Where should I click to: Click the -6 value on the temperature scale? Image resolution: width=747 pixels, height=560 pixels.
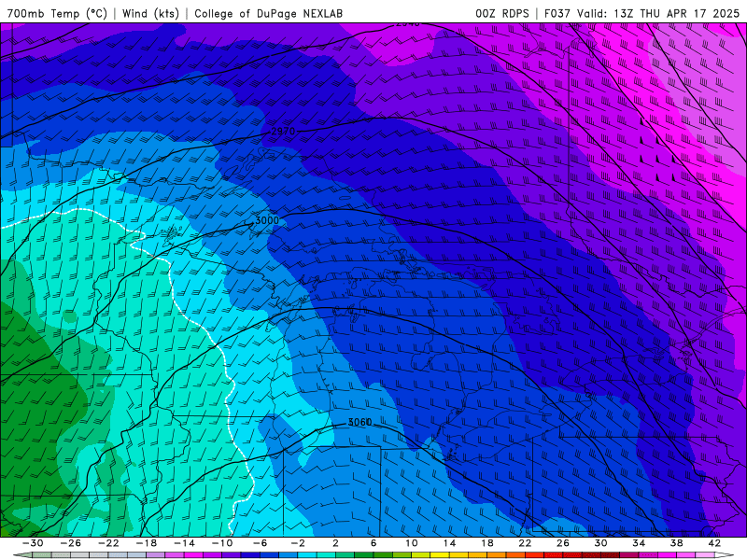click(260, 543)
